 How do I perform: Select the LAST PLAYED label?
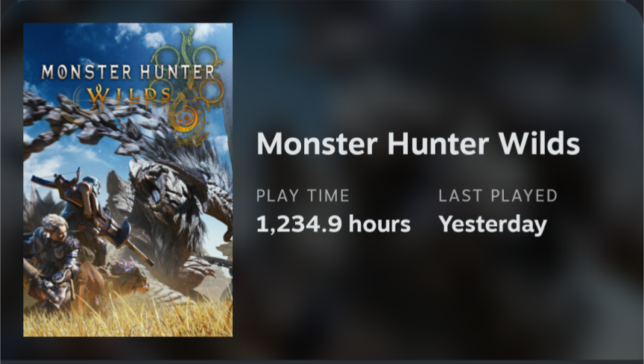coord(498,195)
